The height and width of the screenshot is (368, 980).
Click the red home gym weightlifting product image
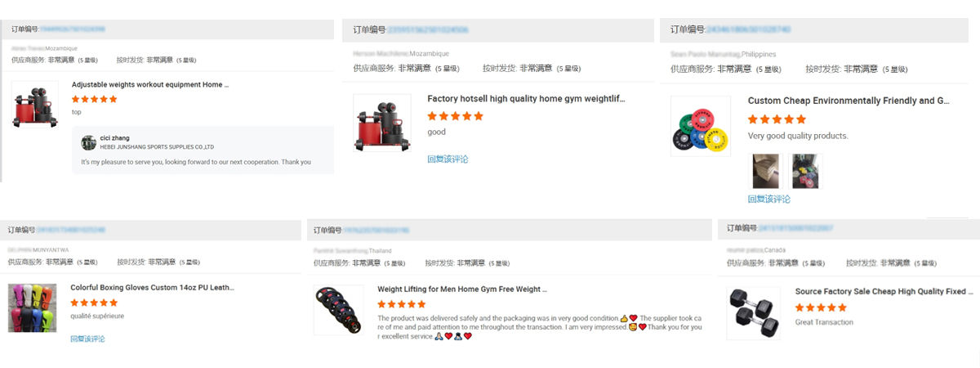tap(382, 123)
